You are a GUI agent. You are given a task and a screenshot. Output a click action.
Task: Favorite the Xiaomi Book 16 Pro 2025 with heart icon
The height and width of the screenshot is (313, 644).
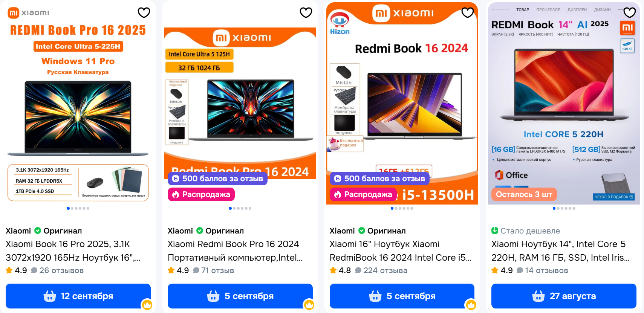(x=144, y=13)
